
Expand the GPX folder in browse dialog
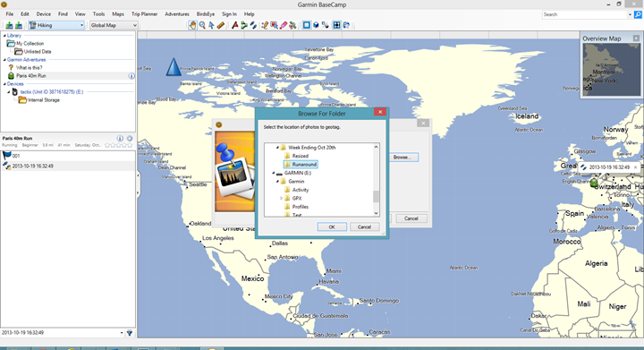coord(282,199)
